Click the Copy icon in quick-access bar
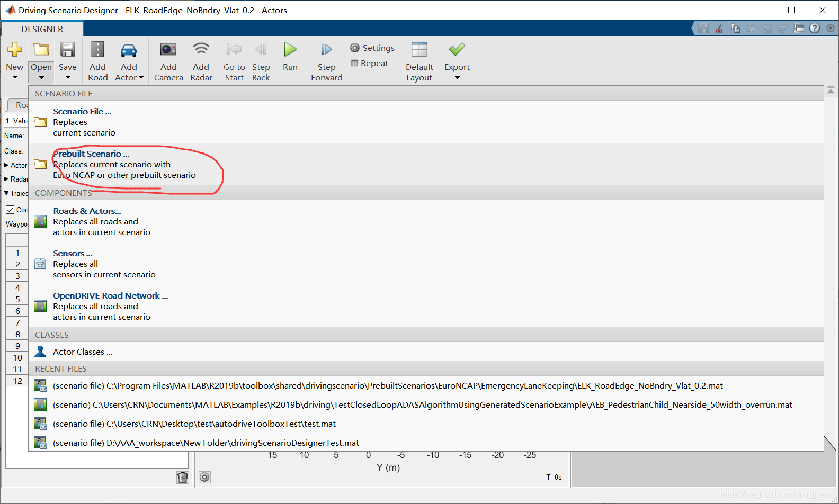Screen dimensions: 839x504 tap(735, 29)
